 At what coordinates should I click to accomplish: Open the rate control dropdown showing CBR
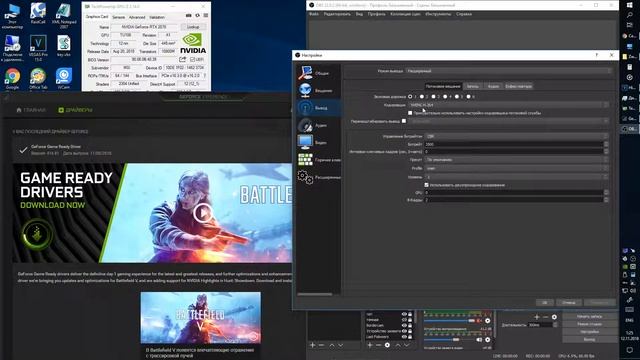tap(516, 136)
